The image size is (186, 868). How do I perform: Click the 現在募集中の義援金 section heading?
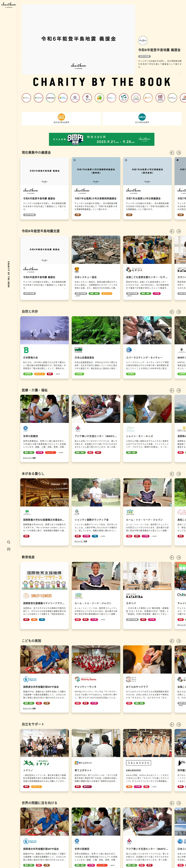click(37, 153)
